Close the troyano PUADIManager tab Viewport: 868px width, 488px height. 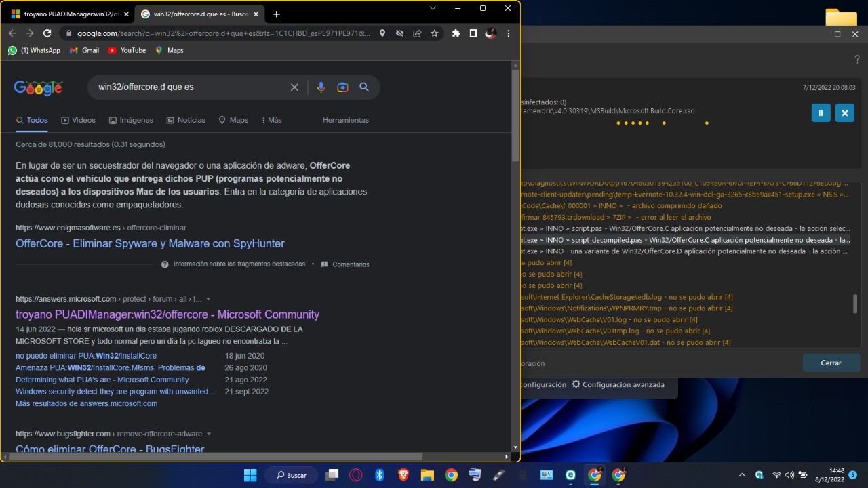pyautogui.click(x=126, y=14)
